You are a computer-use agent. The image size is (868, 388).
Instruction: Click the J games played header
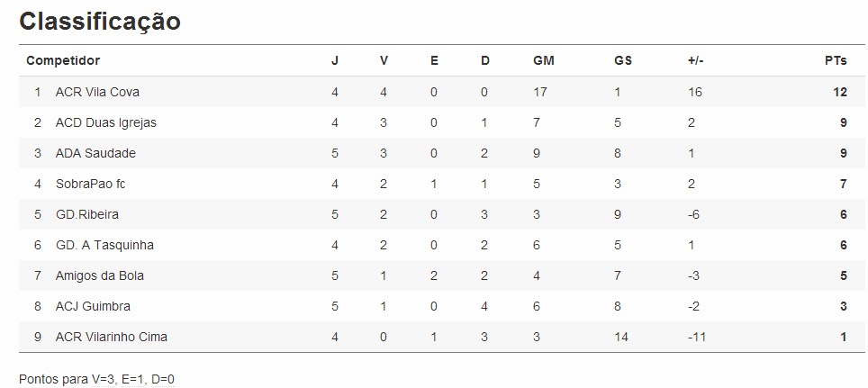(x=335, y=60)
